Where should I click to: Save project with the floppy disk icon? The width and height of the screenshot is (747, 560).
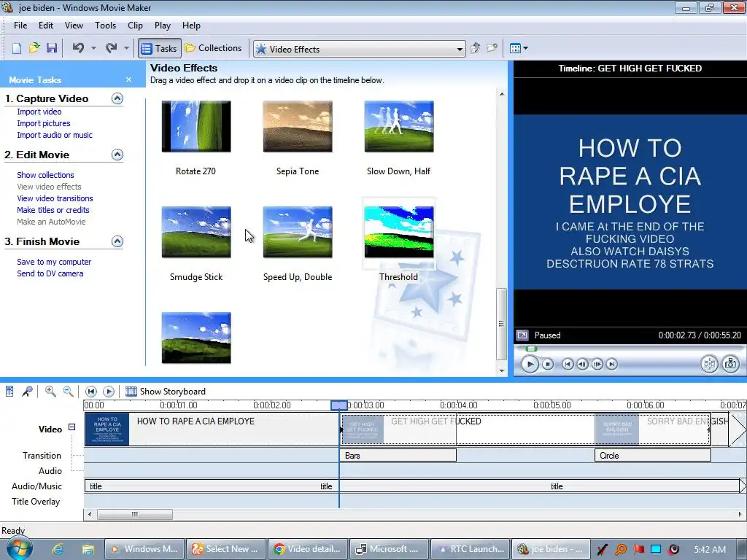point(52,49)
